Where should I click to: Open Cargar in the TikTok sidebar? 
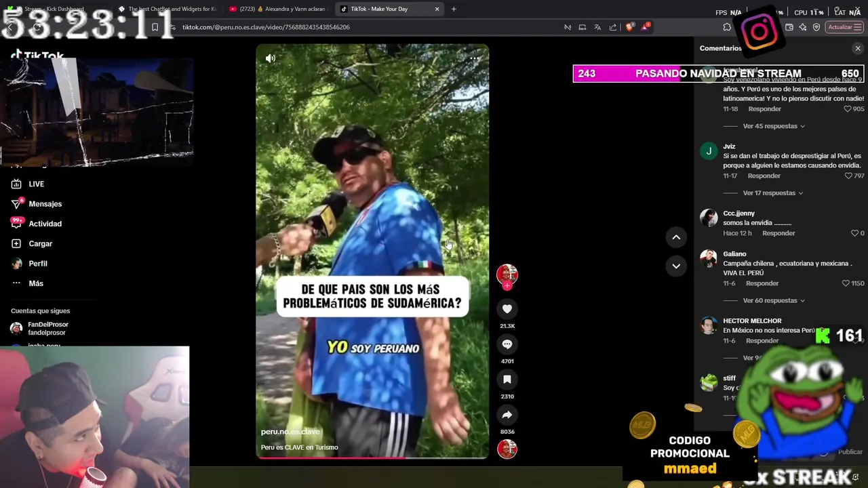click(x=40, y=244)
